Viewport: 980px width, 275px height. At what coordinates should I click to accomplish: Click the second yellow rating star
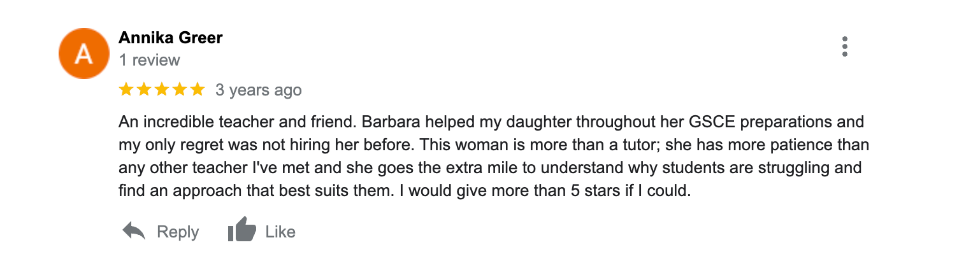click(x=144, y=90)
